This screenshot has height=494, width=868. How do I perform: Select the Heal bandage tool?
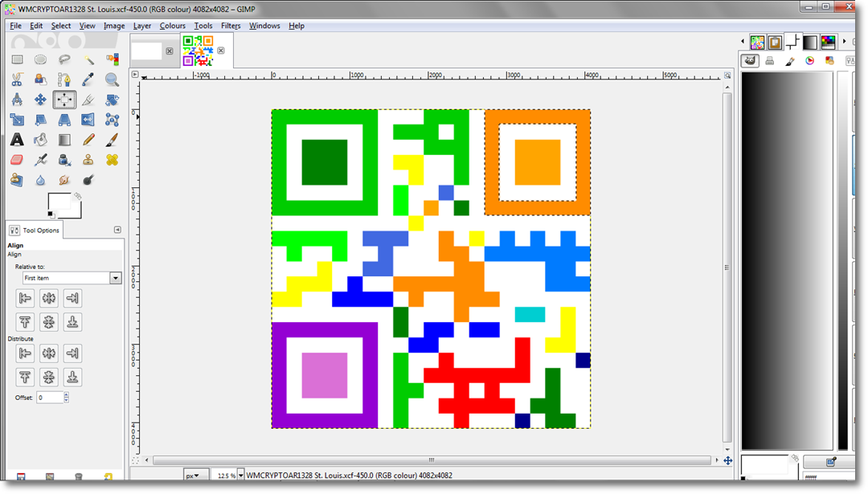pos(112,160)
